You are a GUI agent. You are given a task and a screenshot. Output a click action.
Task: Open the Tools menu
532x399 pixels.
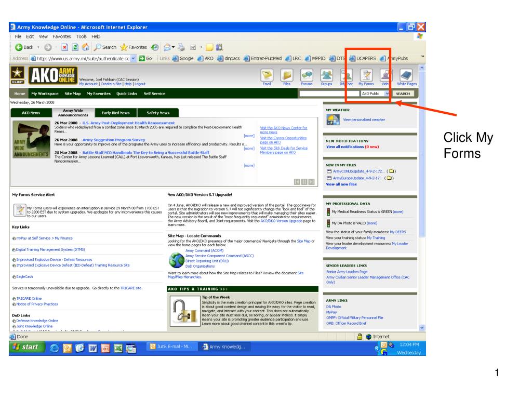click(x=82, y=36)
